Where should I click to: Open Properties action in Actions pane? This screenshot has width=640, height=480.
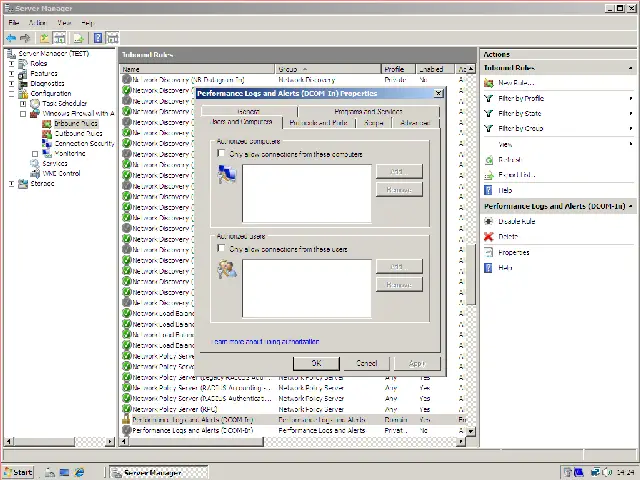(x=513, y=253)
